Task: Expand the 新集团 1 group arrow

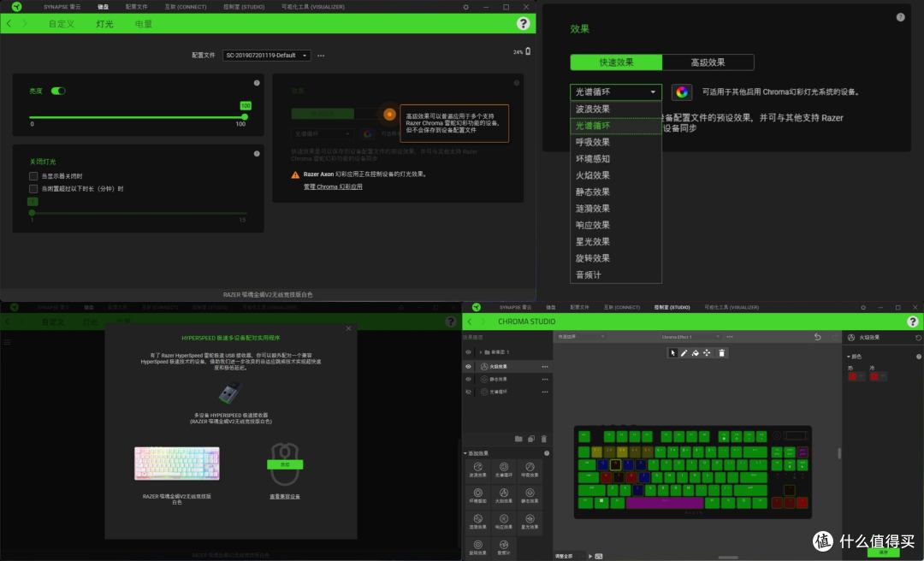Action: (480, 352)
